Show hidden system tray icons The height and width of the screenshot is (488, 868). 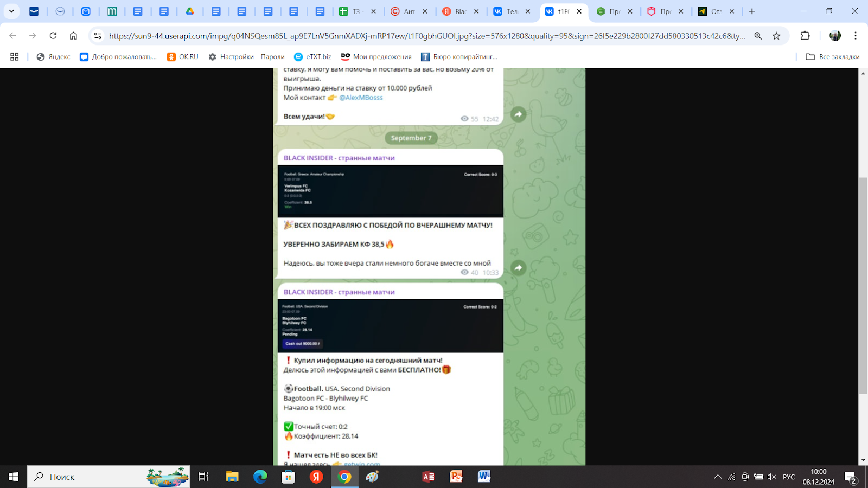pos(718,477)
